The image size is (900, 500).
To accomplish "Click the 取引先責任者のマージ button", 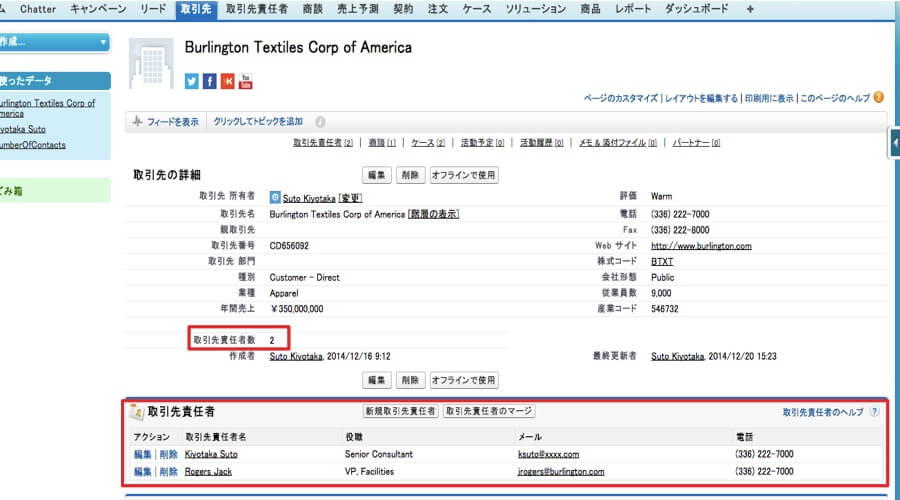I will [489, 411].
